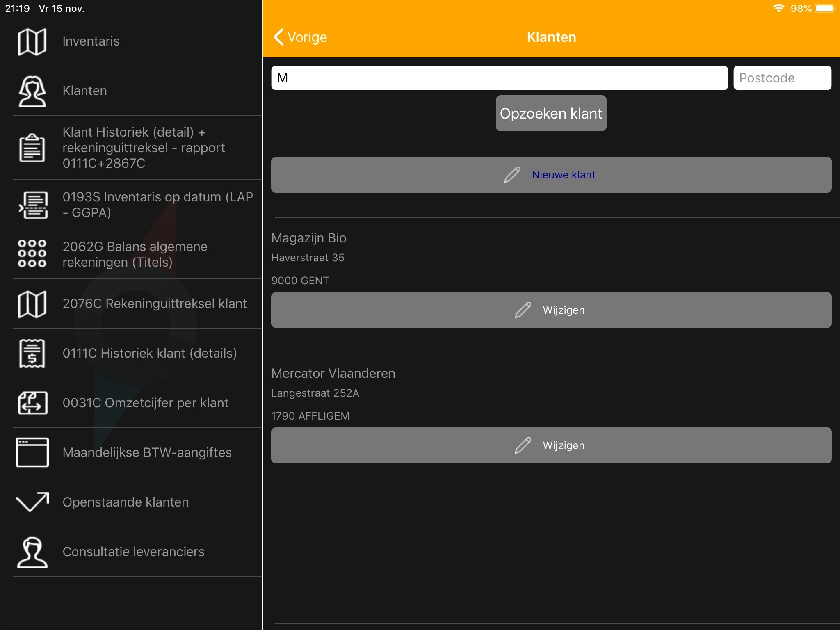
Task: Tap the Klanten person icon in sidebar
Action: pyautogui.click(x=32, y=91)
